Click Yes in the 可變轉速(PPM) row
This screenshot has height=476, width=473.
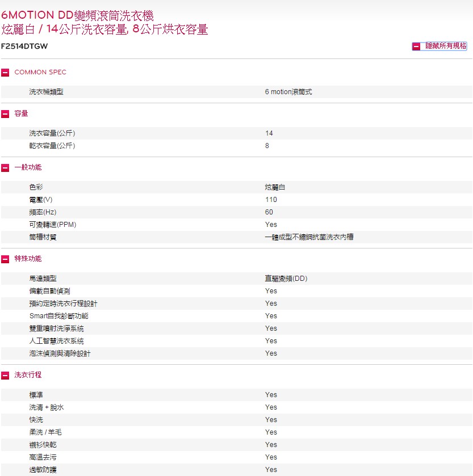tap(271, 225)
